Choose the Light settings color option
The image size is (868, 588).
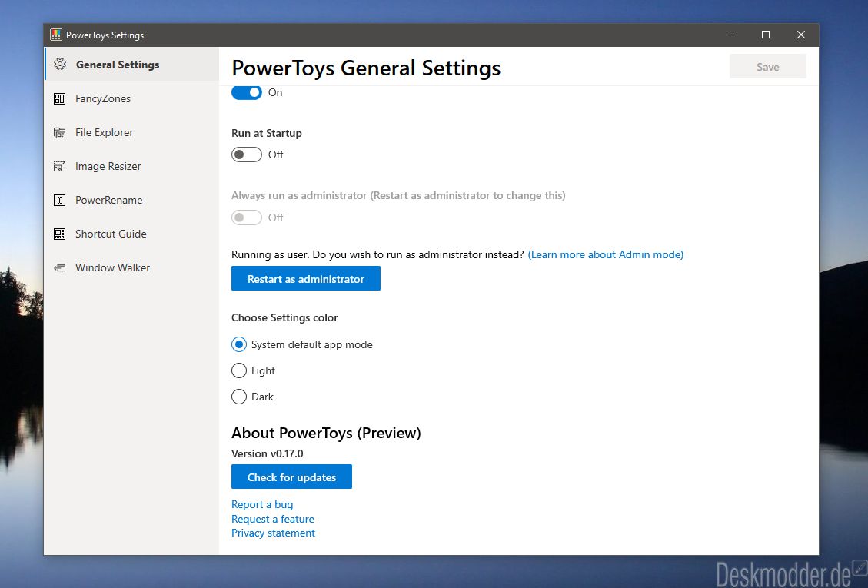[238, 370]
